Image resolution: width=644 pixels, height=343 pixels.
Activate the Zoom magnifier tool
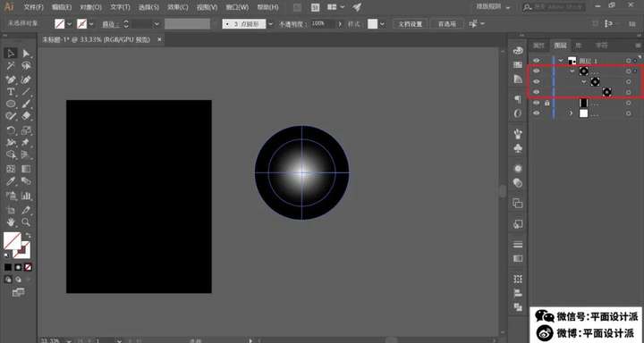click(x=26, y=222)
